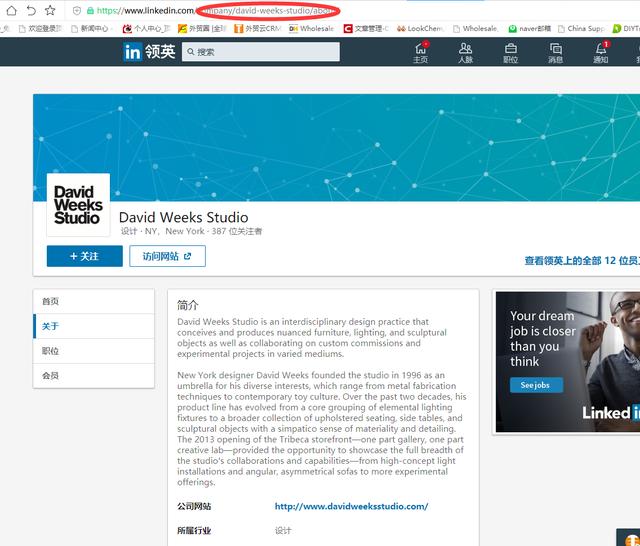
Task: Click the David Weeks Studio logo thumbnail
Action: pos(78,205)
